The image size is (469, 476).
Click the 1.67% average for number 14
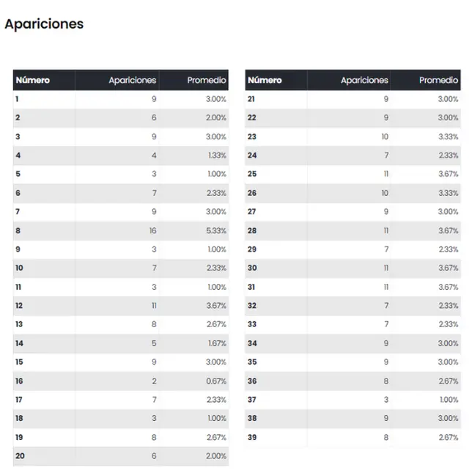coord(215,343)
